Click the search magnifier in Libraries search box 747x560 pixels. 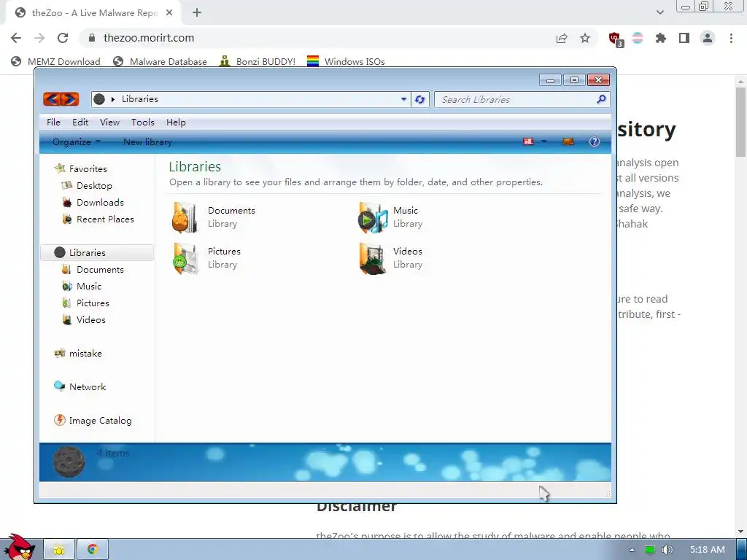click(601, 99)
